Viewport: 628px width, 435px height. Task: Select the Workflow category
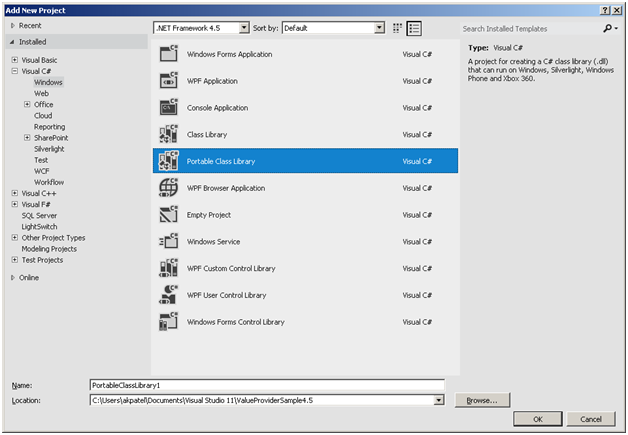click(x=49, y=182)
